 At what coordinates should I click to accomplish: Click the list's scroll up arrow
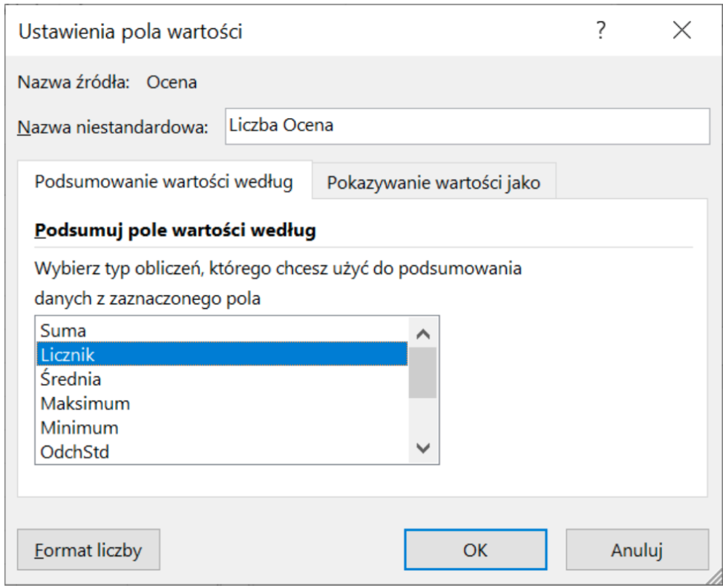[x=423, y=334]
